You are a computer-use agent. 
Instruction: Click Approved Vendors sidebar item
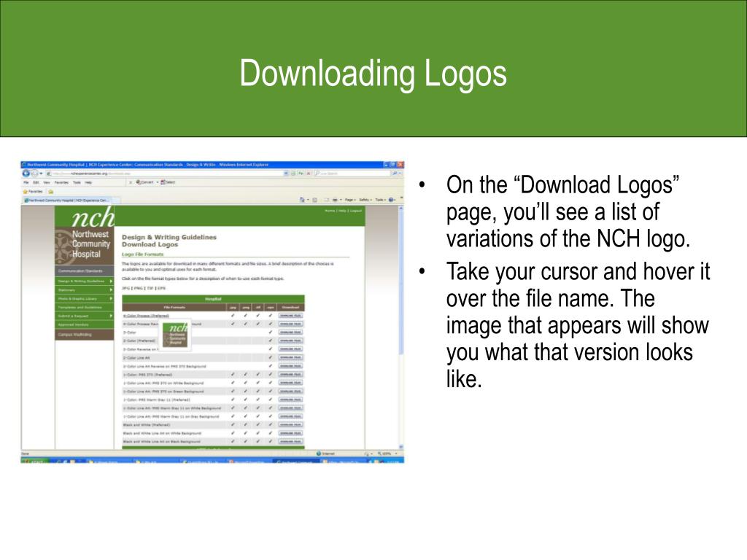[x=85, y=324]
